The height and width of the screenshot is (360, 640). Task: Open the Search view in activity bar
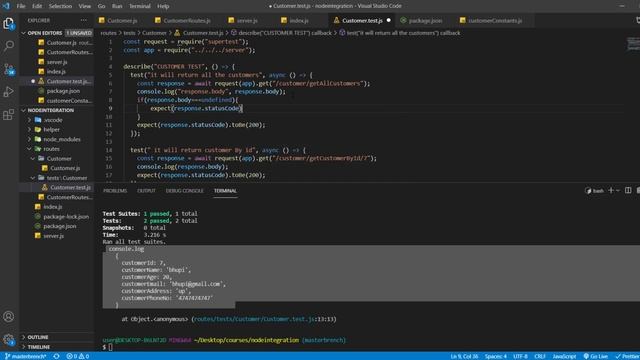tap(9, 46)
